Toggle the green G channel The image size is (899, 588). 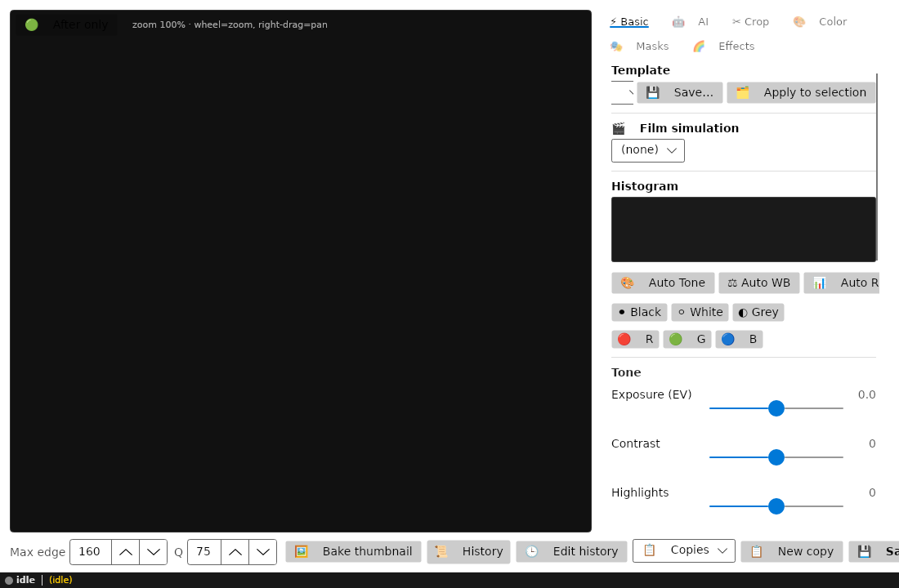pos(687,339)
